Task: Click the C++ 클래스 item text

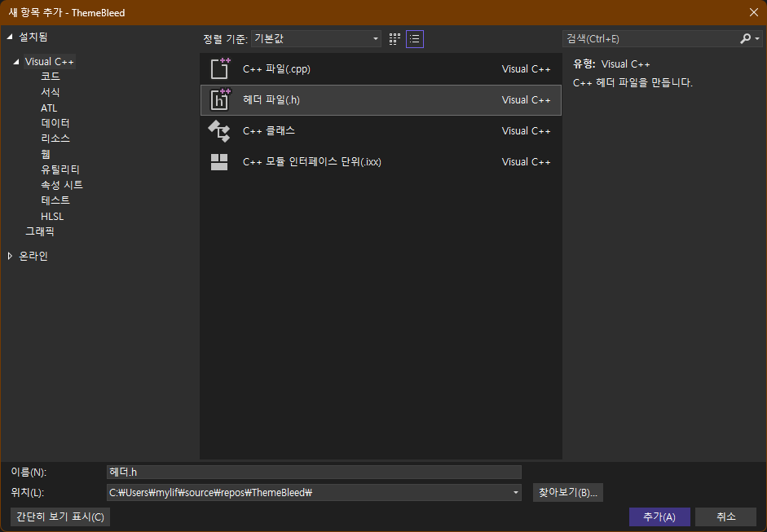Action: (x=268, y=131)
